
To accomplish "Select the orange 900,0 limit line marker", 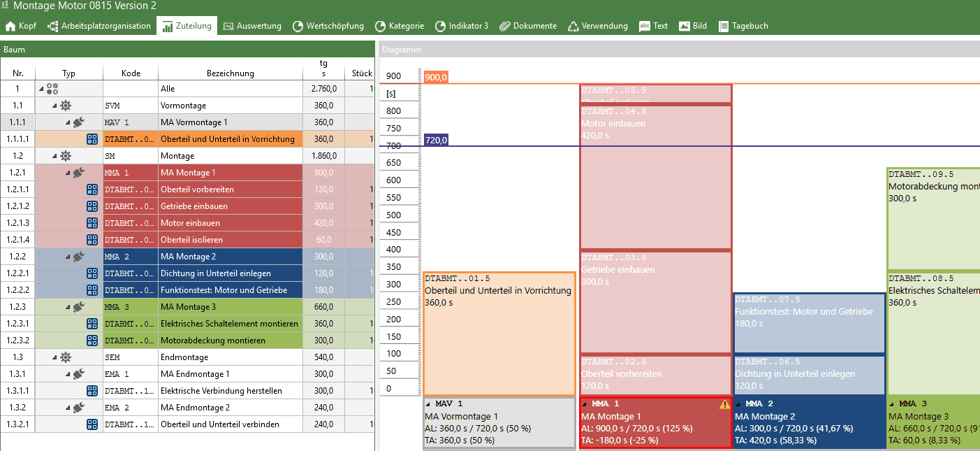I will [x=436, y=77].
